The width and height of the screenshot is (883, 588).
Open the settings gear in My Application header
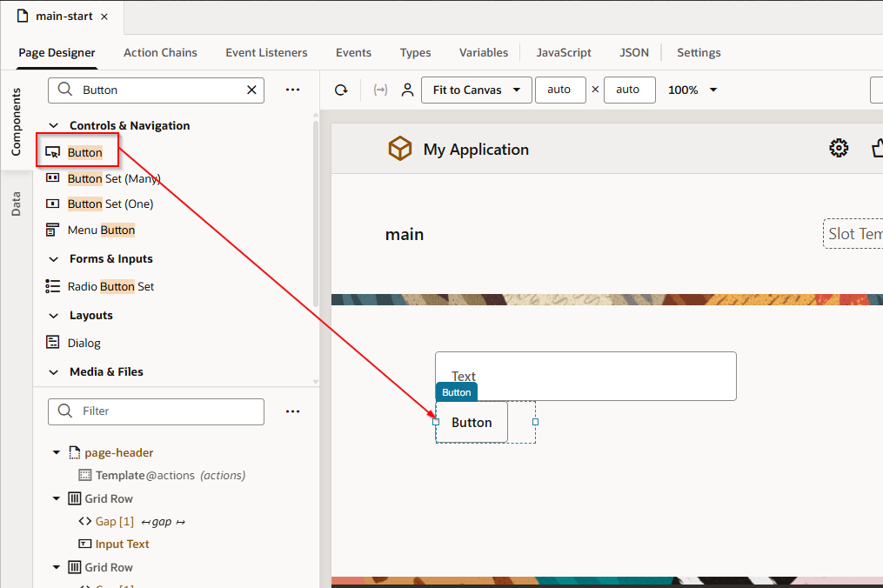(839, 148)
